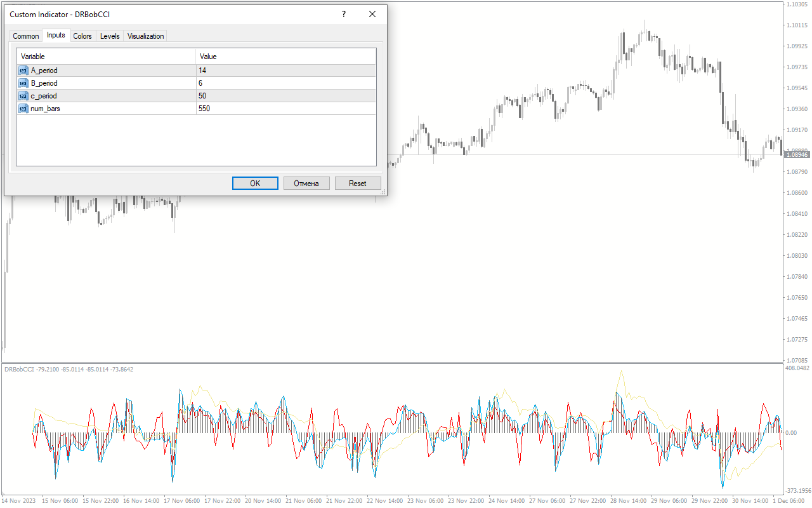Click the question mark help button
This screenshot has height=508, width=812.
point(344,14)
